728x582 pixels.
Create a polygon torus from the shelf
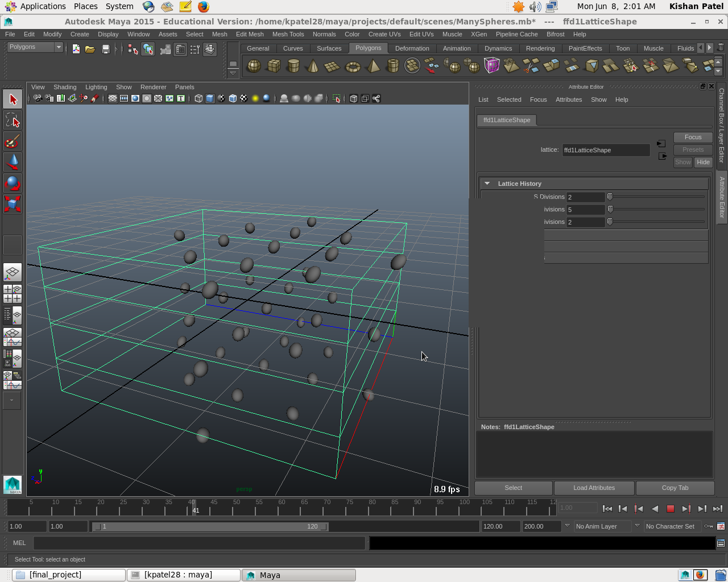click(353, 66)
